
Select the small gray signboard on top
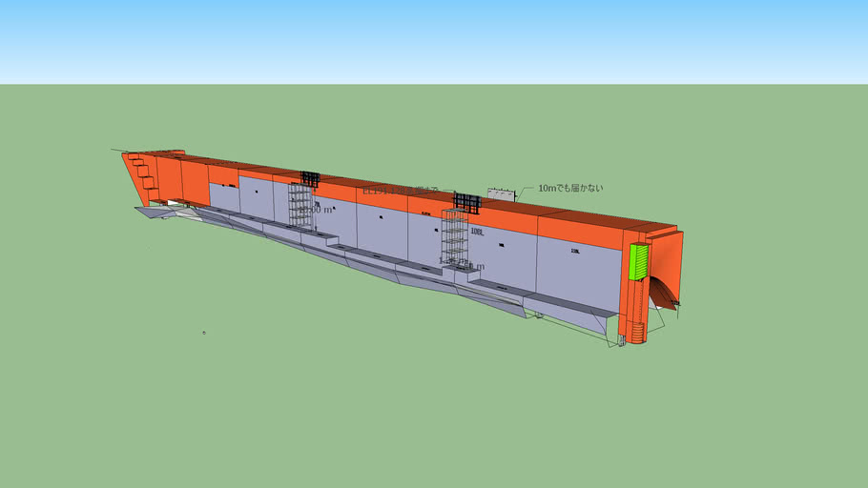click(502, 194)
